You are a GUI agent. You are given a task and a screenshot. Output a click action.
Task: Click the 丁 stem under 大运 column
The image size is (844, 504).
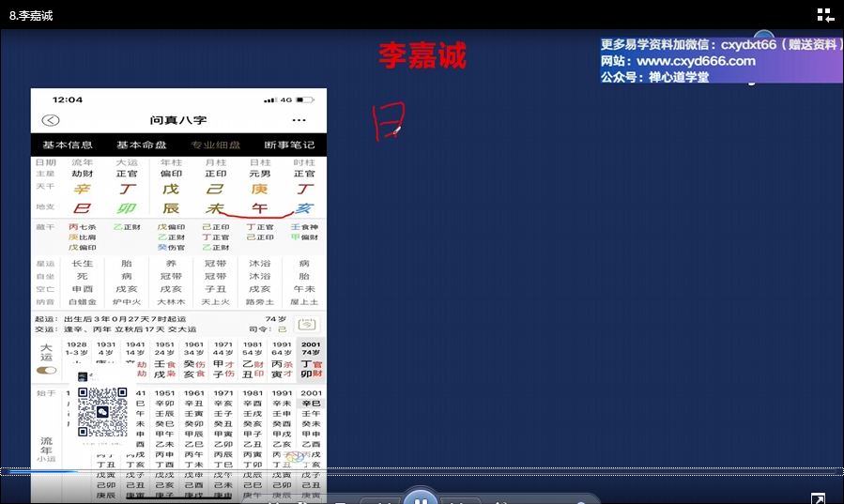(x=127, y=189)
